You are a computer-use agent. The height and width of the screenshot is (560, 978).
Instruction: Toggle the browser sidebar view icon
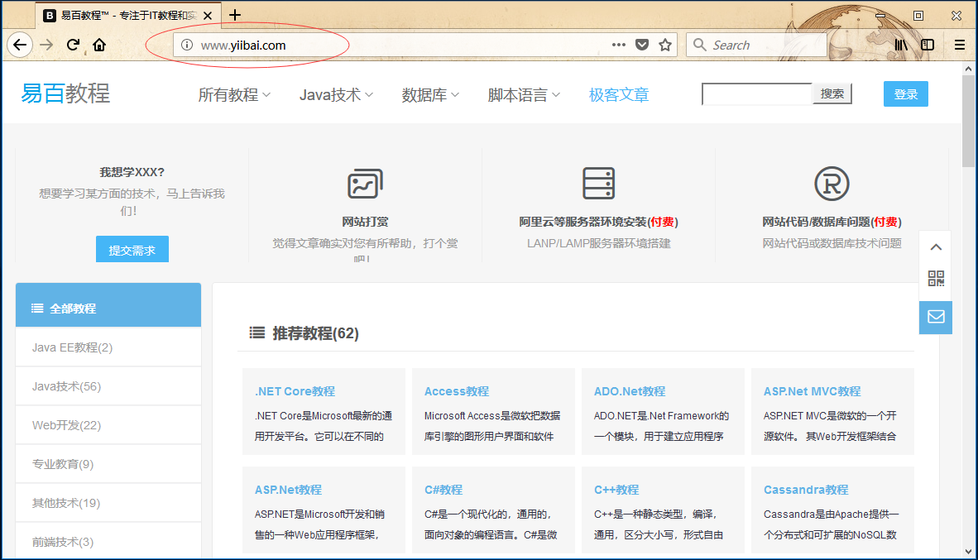pos(928,45)
